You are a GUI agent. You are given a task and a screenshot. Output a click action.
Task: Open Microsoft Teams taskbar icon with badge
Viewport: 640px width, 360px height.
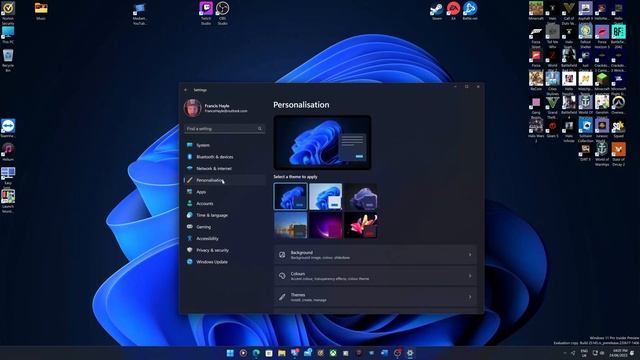[x=295, y=353]
